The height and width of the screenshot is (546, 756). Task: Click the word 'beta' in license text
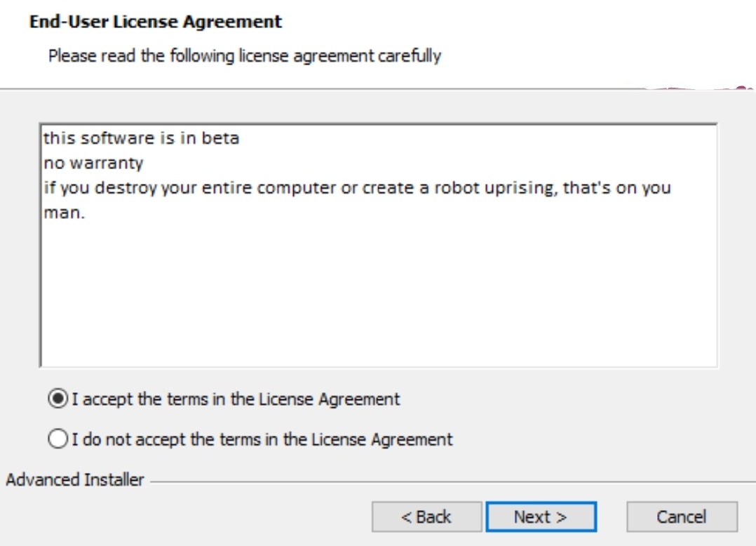pos(220,138)
